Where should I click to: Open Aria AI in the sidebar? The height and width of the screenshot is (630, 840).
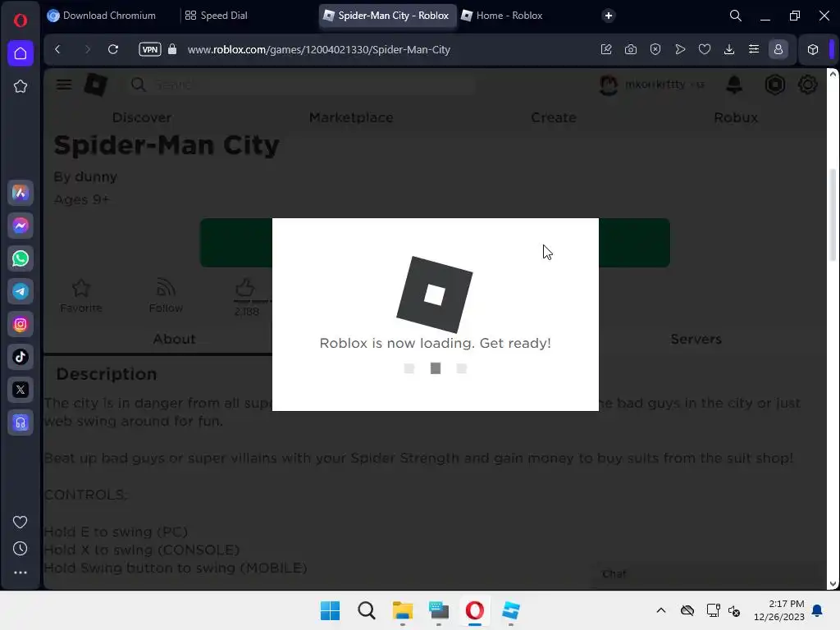pyautogui.click(x=21, y=193)
